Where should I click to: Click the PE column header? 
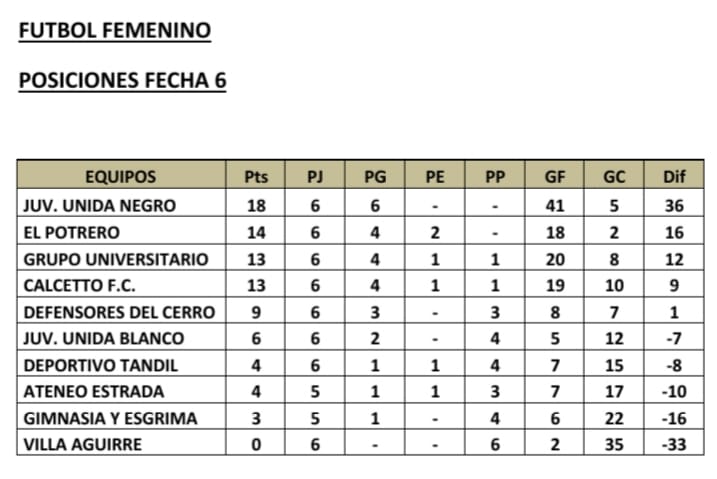pyautogui.click(x=435, y=178)
